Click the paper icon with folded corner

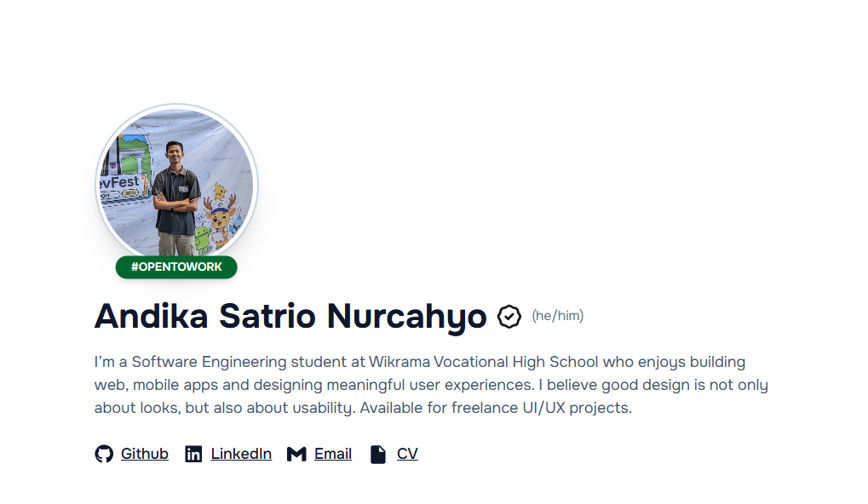tap(377, 453)
